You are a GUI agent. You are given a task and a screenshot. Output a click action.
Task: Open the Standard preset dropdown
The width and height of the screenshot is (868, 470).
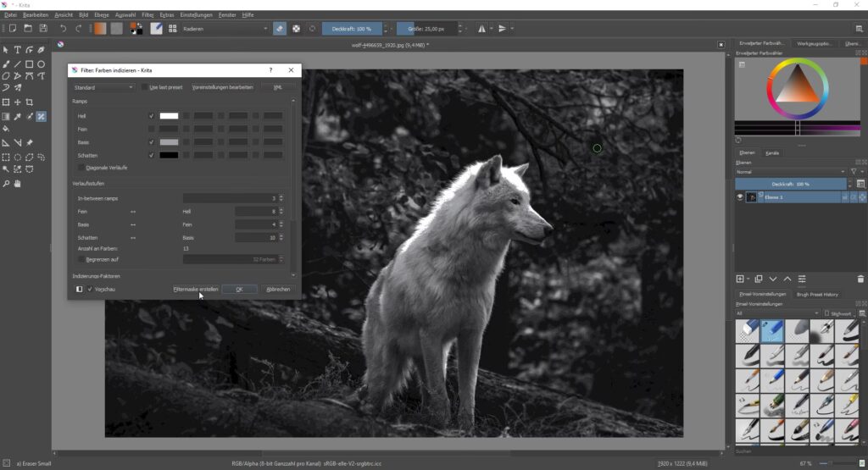click(x=103, y=87)
